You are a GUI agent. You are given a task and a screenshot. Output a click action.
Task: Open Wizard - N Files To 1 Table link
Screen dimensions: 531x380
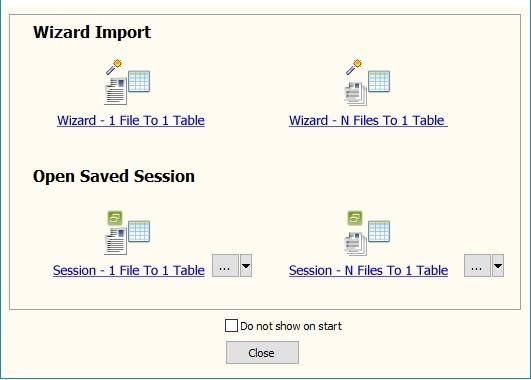[368, 121]
